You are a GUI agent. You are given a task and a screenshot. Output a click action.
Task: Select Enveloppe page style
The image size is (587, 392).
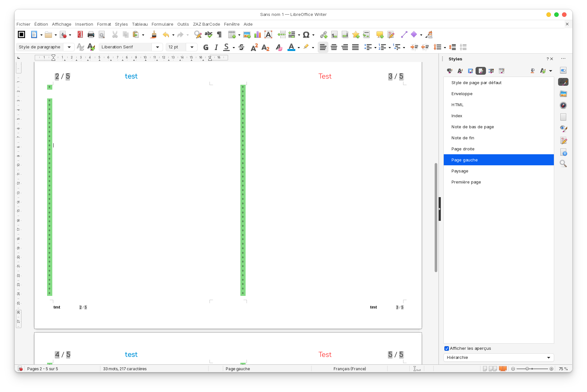[499, 94]
